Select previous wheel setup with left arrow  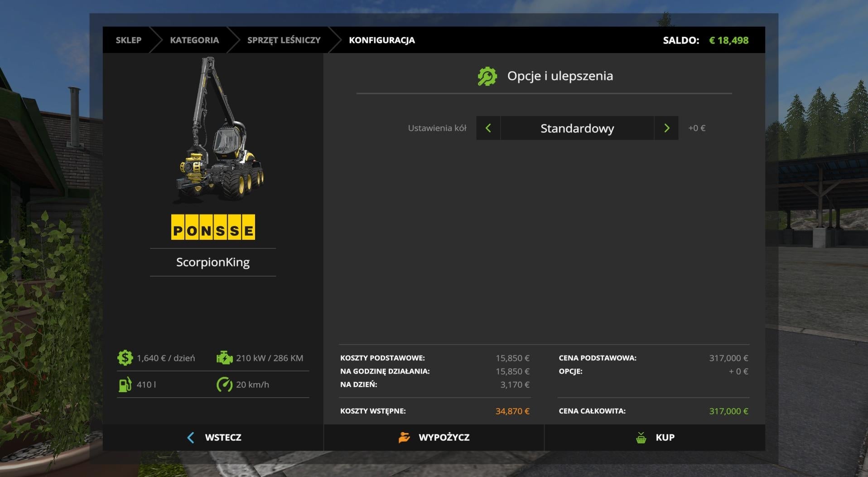pyautogui.click(x=488, y=128)
